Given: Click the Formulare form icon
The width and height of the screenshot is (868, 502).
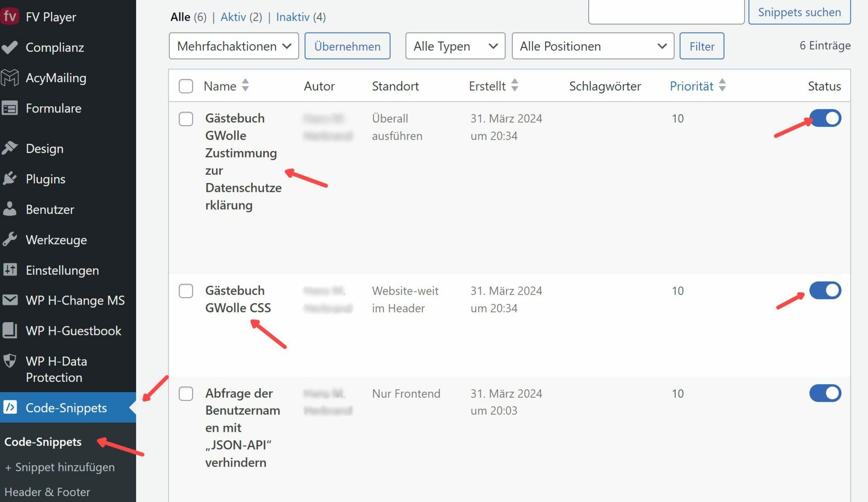Looking at the screenshot, I should coord(9,108).
